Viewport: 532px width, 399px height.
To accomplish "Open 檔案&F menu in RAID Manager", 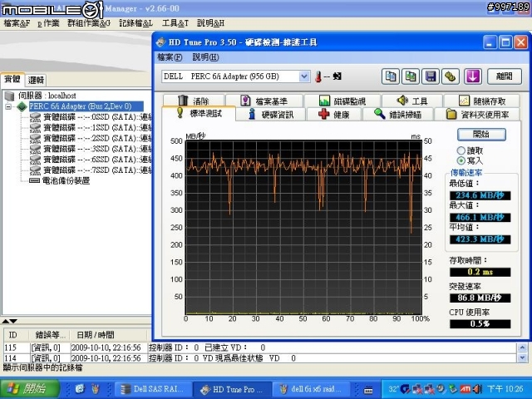I will pyautogui.click(x=17, y=23).
